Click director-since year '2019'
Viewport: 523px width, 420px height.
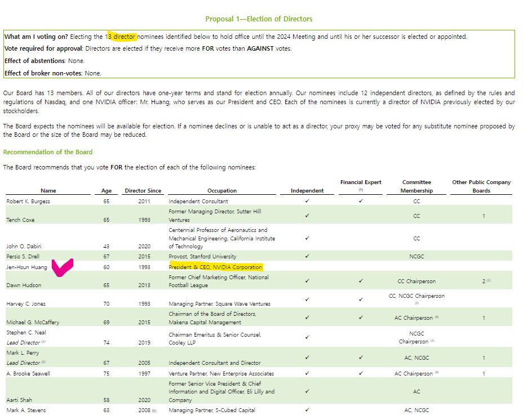coord(144,343)
